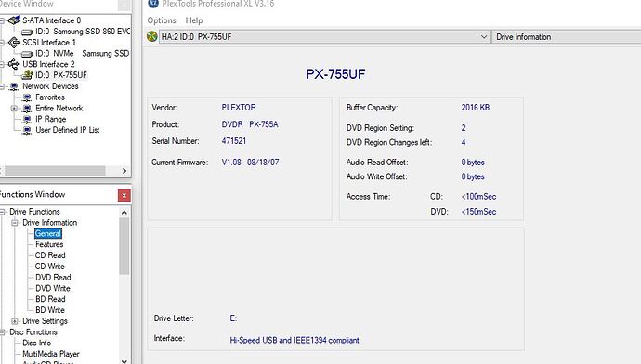The image size is (641, 364).
Task: Close the Functions Window with red X
Action: click(x=124, y=195)
